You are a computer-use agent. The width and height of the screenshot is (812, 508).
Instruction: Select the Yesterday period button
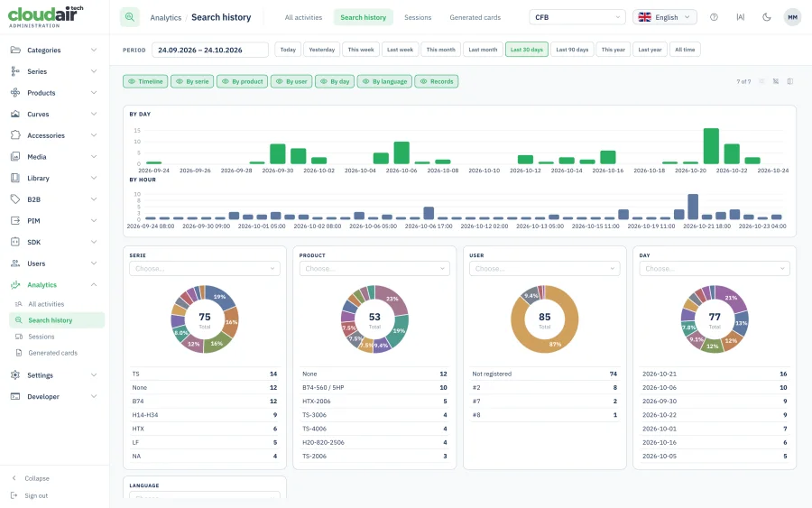coord(321,50)
